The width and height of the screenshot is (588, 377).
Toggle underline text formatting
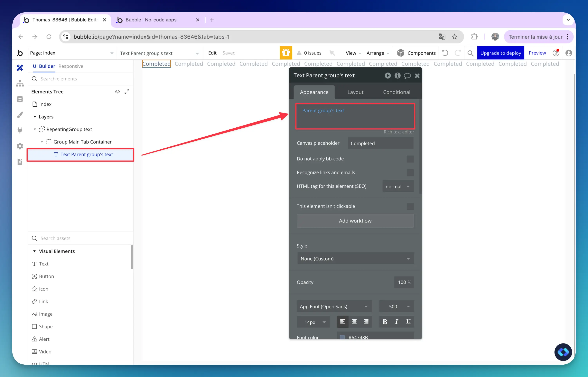(x=408, y=322)
